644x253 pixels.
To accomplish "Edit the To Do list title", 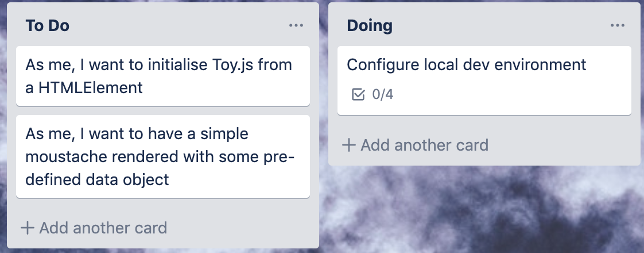I will click(48, 25).
